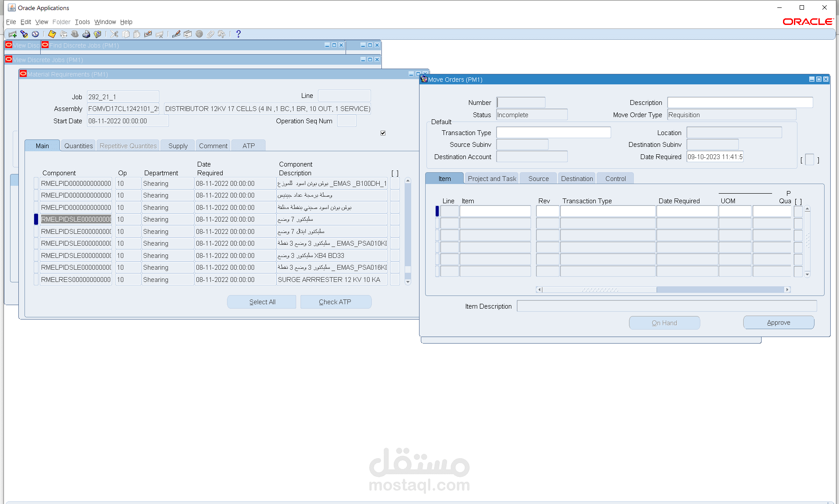The height and width of the screenshot is (504, 839).
Task: Click the Move Orders lines scroll down arrow
Action: point(808,274)
